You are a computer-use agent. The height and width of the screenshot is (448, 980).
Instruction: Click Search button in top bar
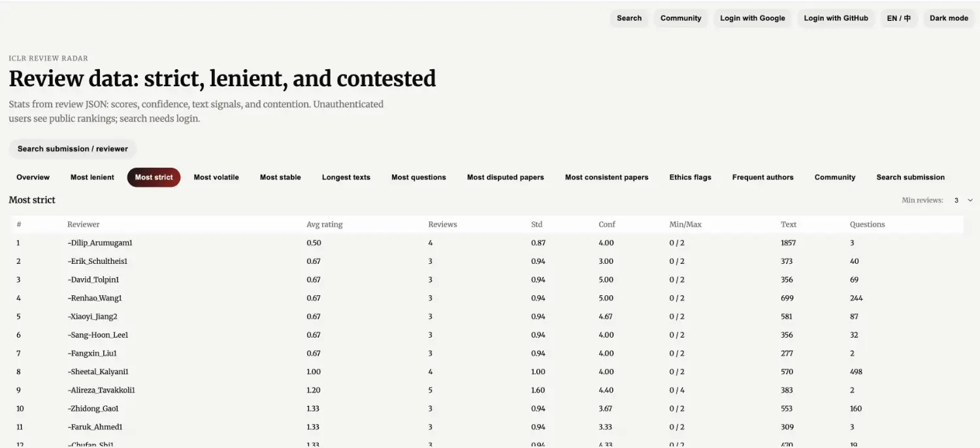point(629,18)
